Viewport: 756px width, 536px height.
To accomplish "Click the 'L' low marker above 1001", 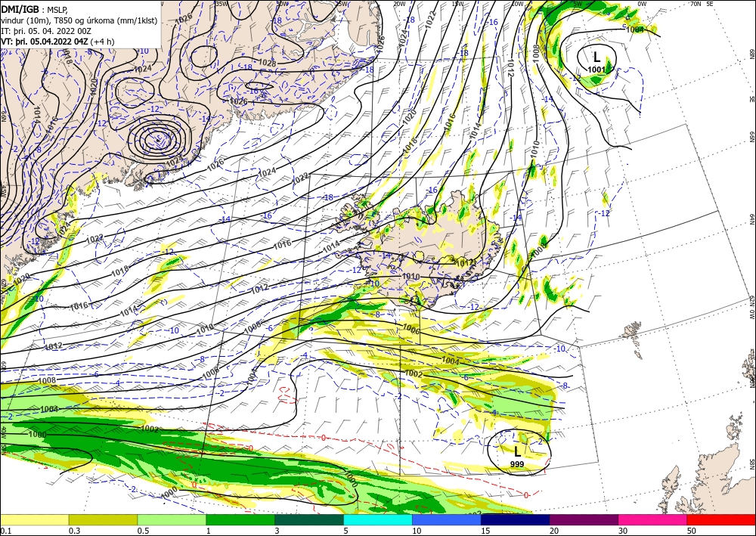I will [x=597, y=58].
